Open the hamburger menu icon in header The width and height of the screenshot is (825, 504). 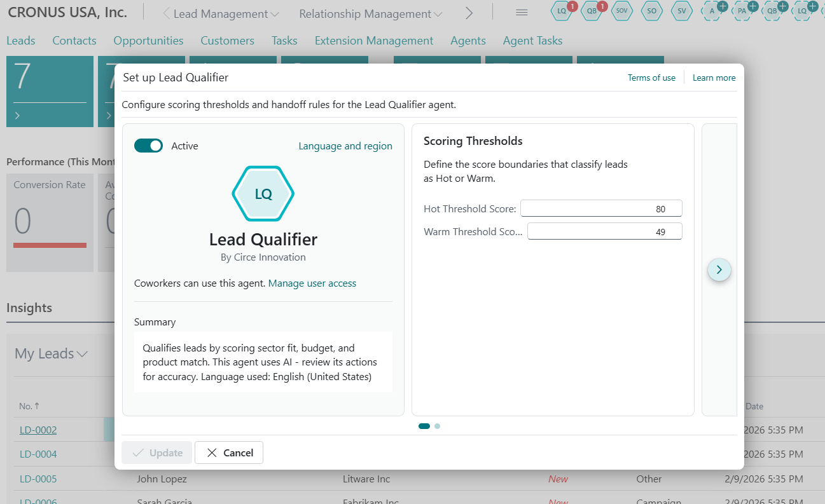pos(522,13)
